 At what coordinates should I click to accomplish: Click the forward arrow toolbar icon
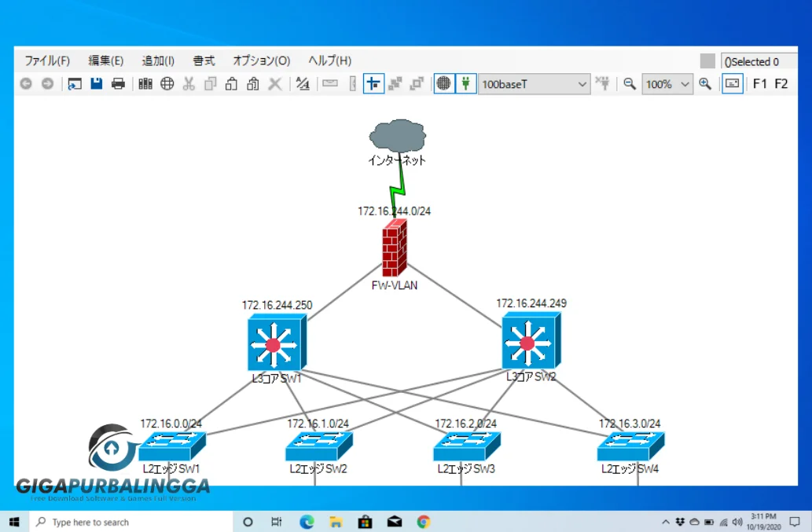click(48, 83)
